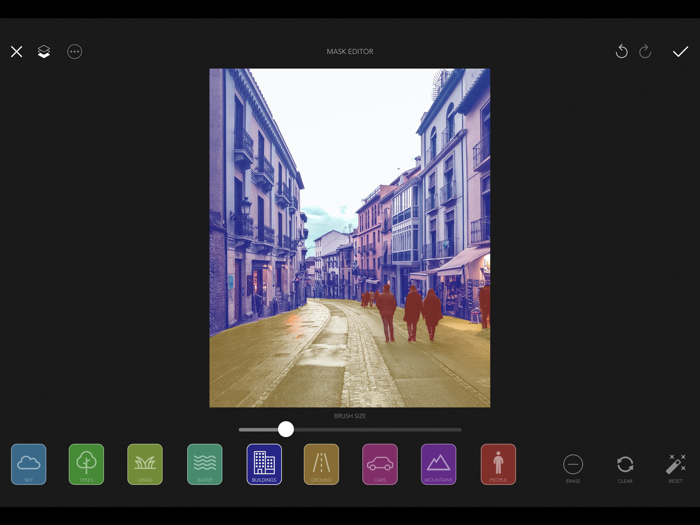This screenshot has height=525, width=700.
Task: Open the more options ellipsis menu
Action: [x=75, y=52]
